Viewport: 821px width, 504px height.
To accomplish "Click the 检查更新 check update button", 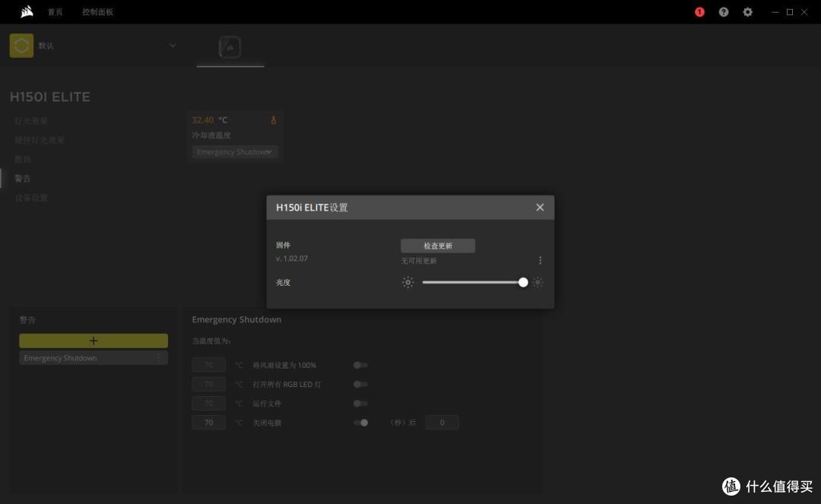I will point(438,246).
